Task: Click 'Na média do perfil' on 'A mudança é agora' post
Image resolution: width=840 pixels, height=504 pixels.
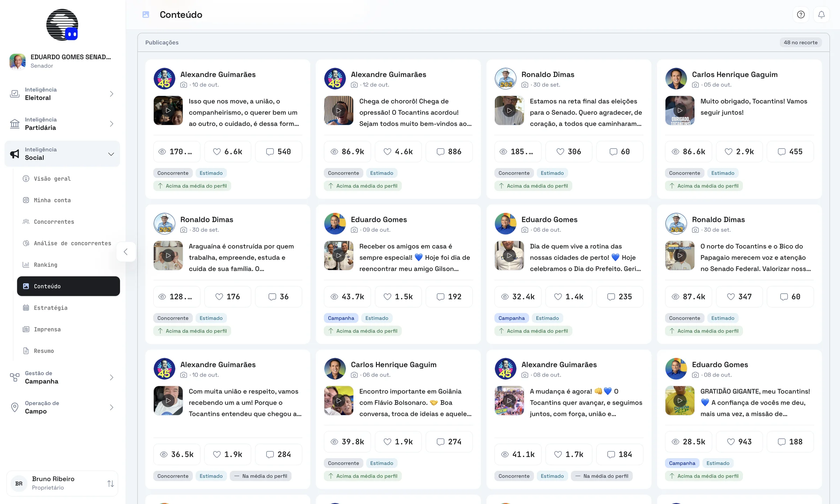Action: click(602, 476)
